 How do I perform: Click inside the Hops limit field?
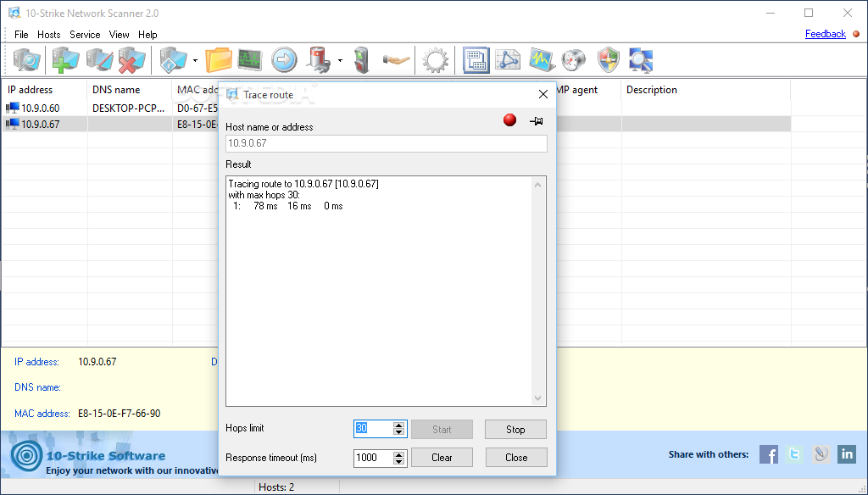(373, 429)
